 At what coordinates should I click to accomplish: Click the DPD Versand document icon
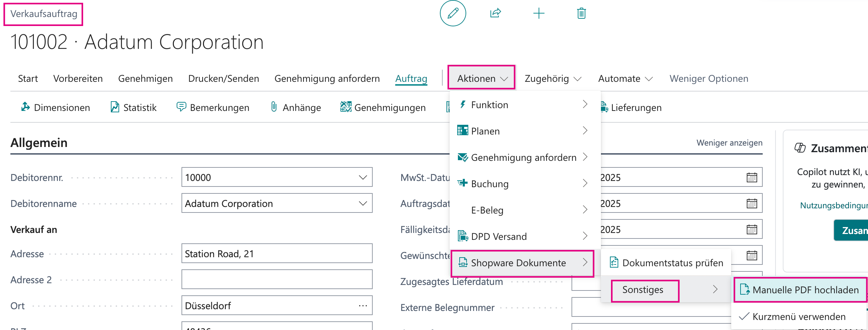coord(463,236)
